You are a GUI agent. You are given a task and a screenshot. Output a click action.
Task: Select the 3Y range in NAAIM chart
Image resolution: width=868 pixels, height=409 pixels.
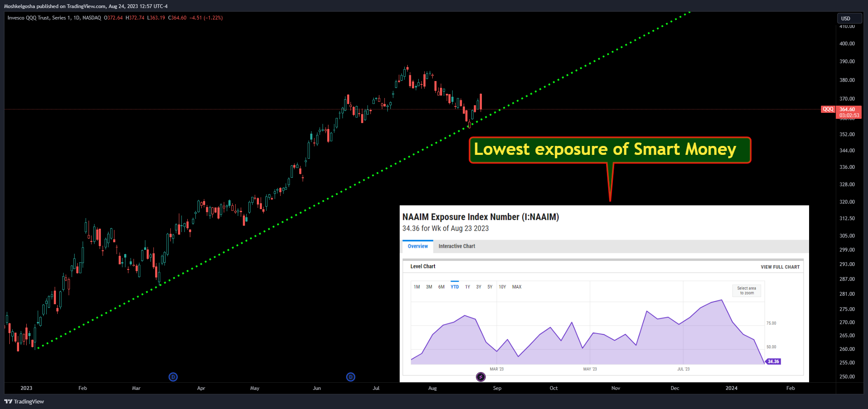click(x=479, y=287)
